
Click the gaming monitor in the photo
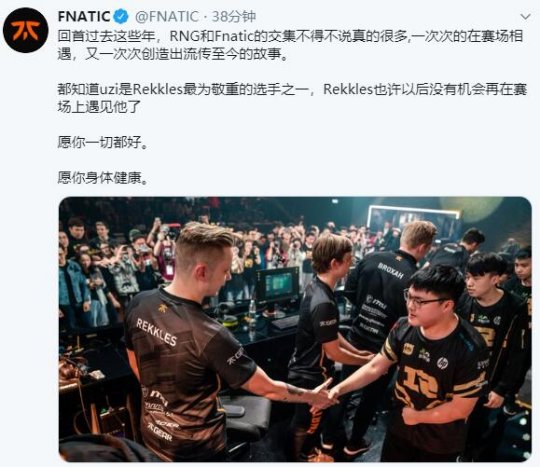coord(277,287)
